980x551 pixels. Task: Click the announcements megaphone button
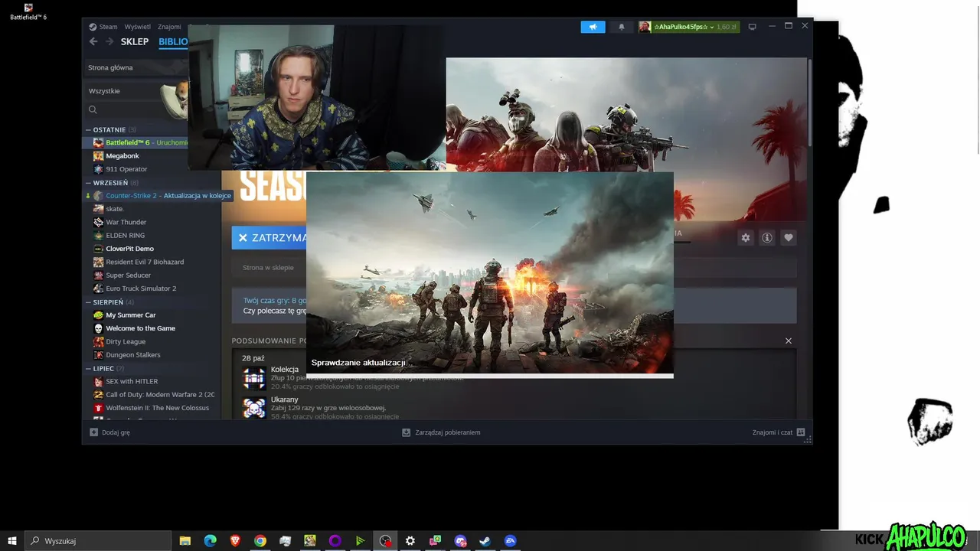coord(593,27)
